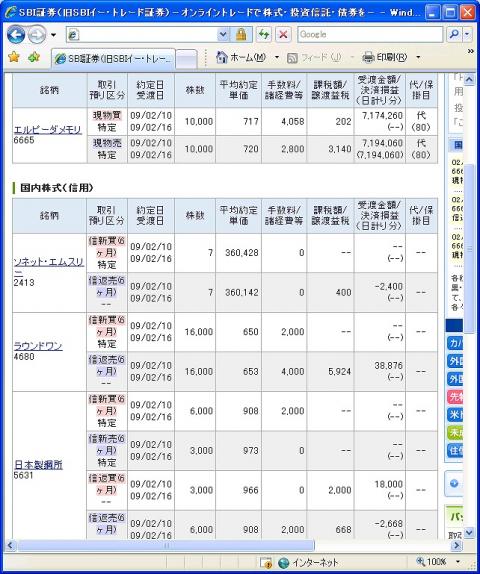Open a new blank tab
Screen dimensions: 480x574
point(186,59)
